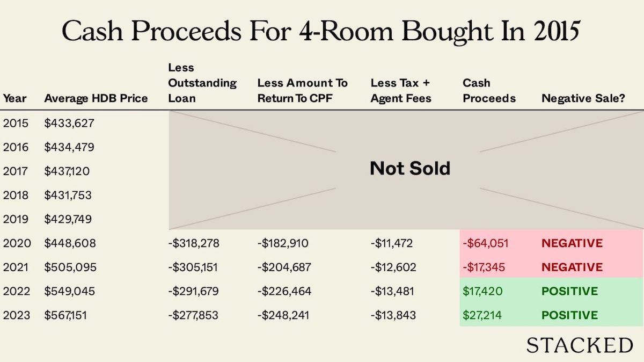644x362 pixels.
Task: Click the Not Sold placeholder area
Action: coord(406,171)
